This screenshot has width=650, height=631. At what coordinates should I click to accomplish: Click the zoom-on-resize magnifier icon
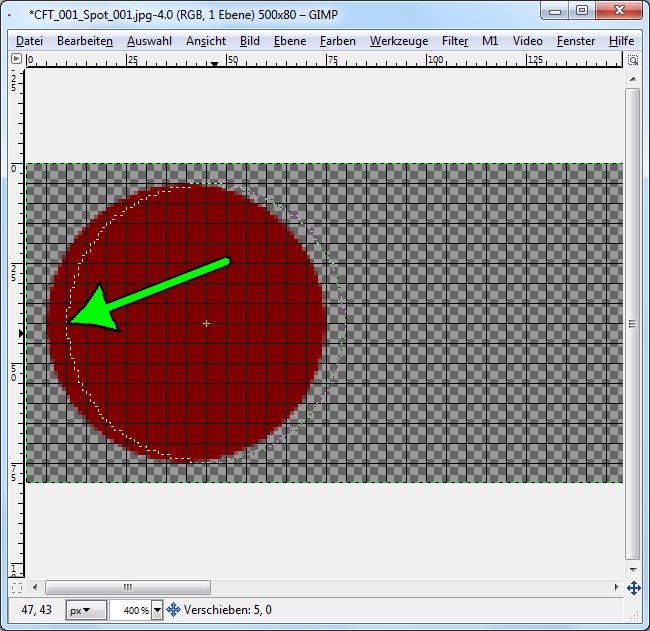coord(633,60)
